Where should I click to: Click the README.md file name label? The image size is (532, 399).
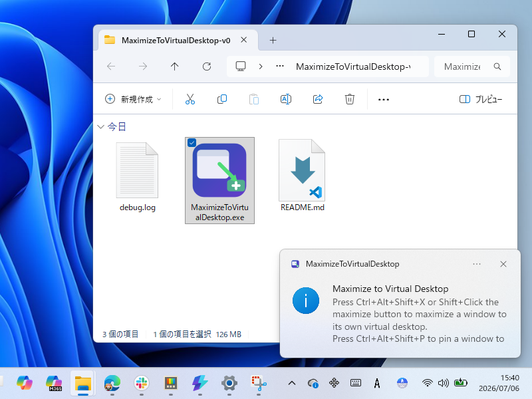pyautogui.click(x=303, y=207)
